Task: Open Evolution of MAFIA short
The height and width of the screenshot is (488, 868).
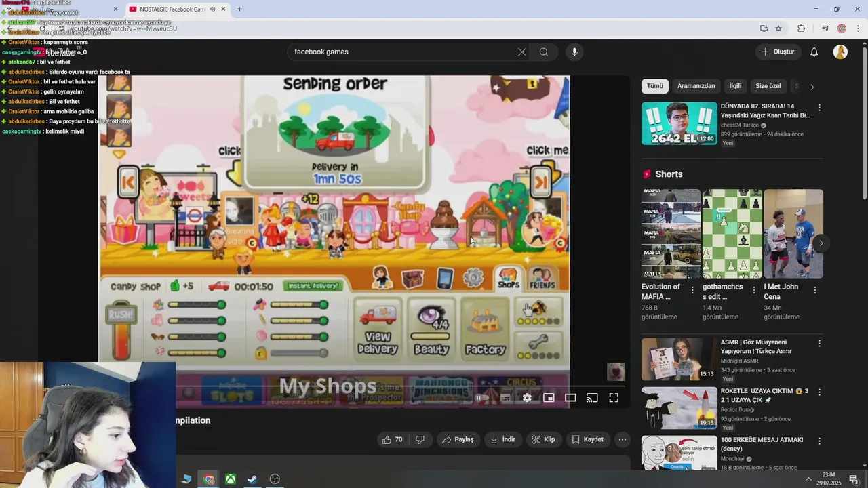Action: pyautogui.click(x=671, y=234)
